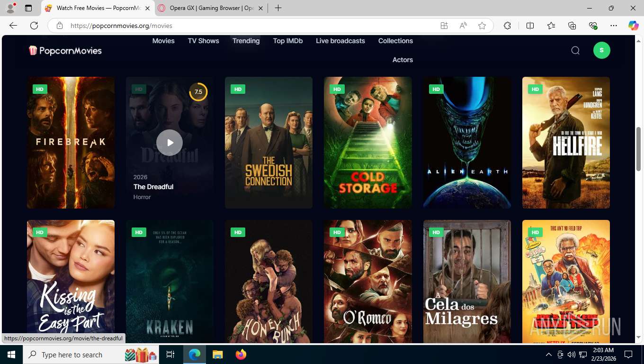Open the site search magnifier icon
This screenshot has width=644, height=364.
coord(575,50)
